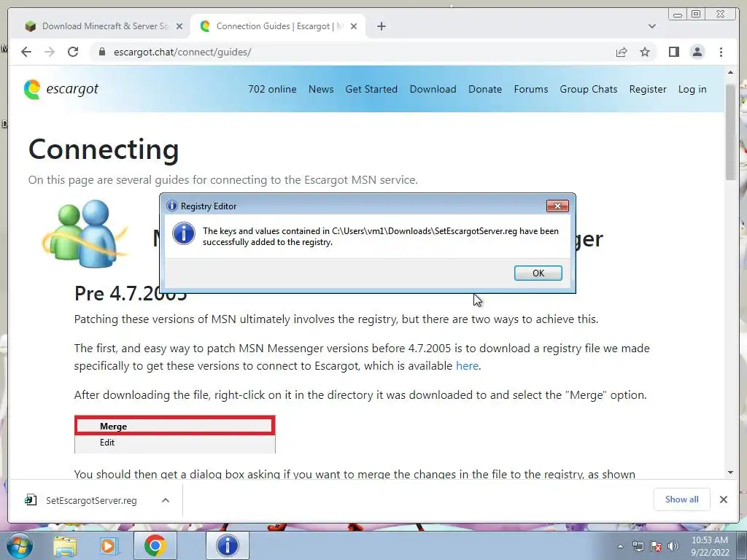Click the page scrollbar up arrow
Viewport: 747px width, 560px height.
coord(730,72)
